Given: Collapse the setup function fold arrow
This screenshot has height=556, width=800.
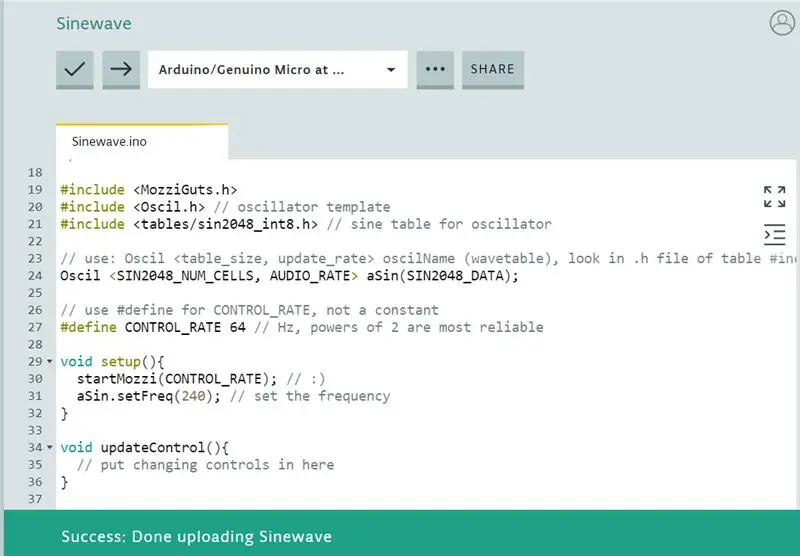Looking at the screenshot, I should [x=49, y=361].
